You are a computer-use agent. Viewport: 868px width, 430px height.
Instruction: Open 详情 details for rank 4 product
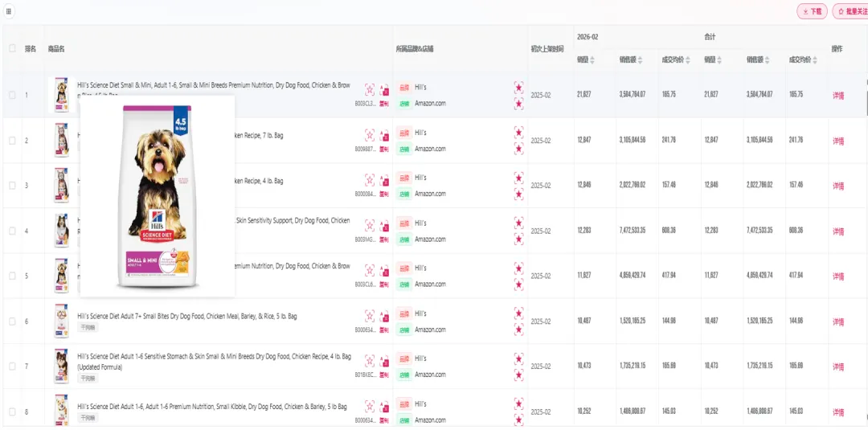point(838,231)
